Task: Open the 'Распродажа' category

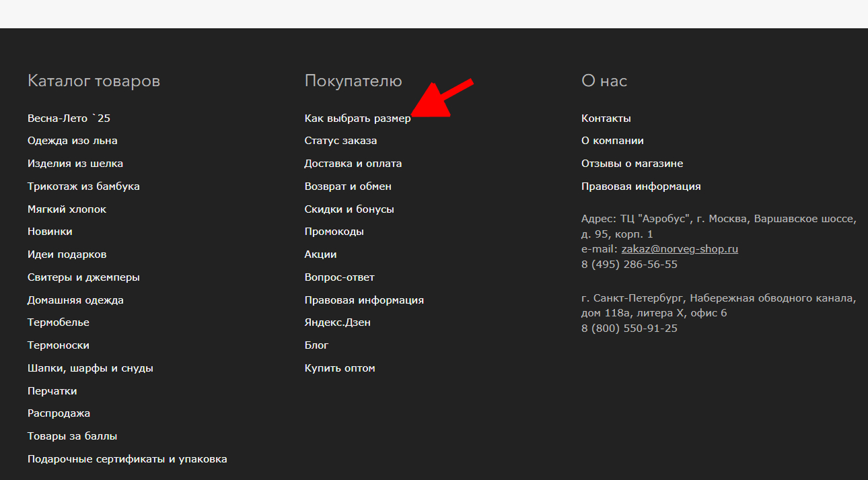Action: [x=59, y=413]
